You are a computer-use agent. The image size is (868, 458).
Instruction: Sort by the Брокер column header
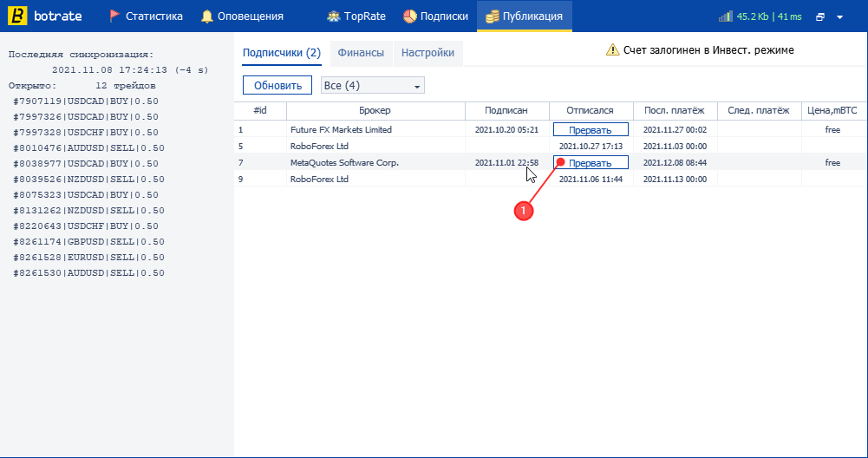375,111
